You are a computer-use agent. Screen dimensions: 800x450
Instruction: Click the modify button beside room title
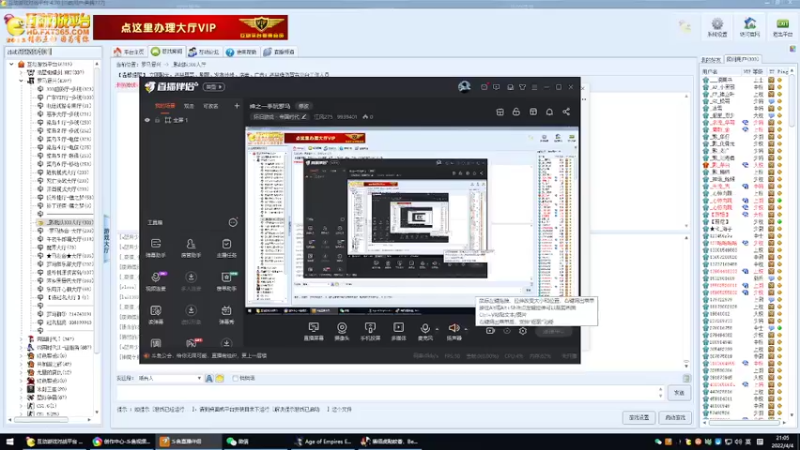pos(304,106)
